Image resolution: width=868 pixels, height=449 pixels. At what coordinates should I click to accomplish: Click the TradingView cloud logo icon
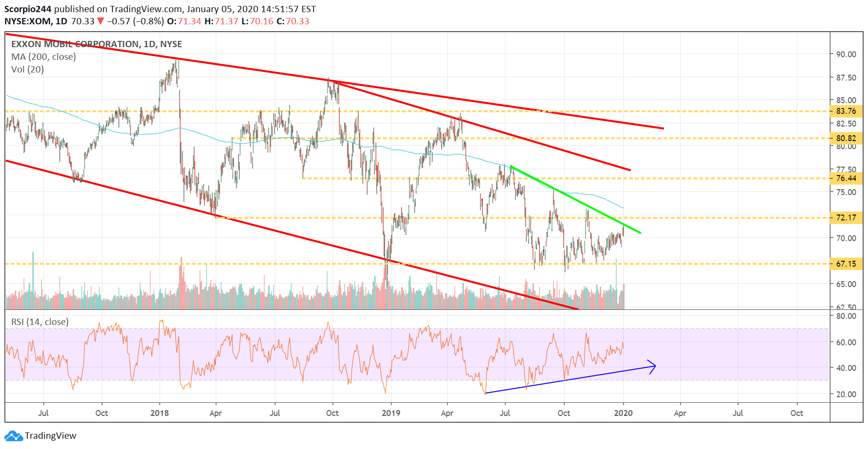[x=14, y=435]
